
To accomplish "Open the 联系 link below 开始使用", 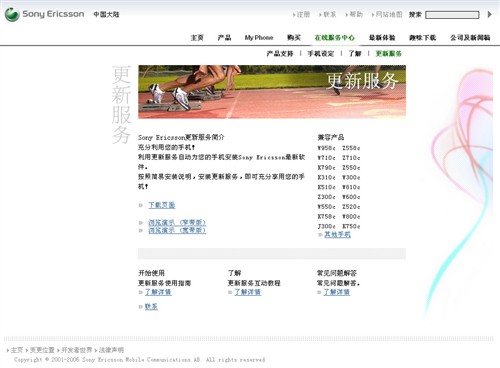I will pyautogui.click(x=151, y=307).
